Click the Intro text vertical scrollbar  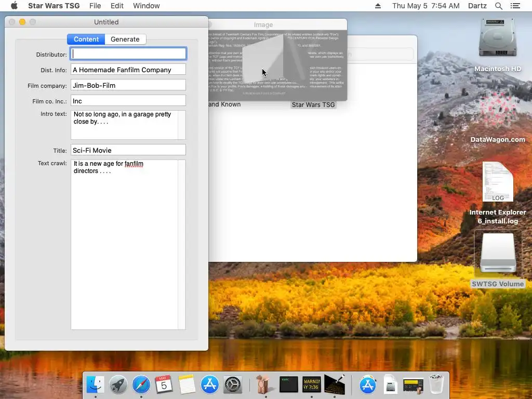pos(182,125)
